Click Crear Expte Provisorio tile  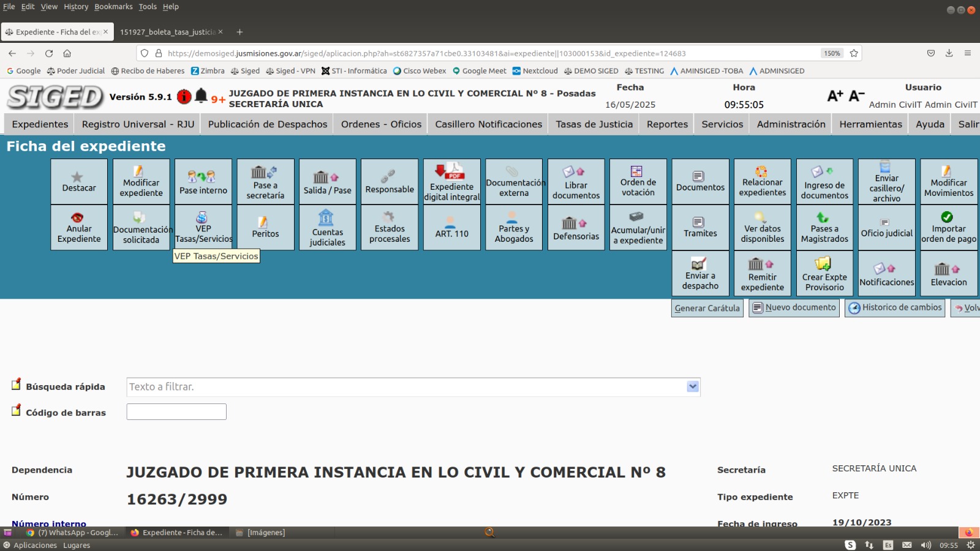coord(824,274)
